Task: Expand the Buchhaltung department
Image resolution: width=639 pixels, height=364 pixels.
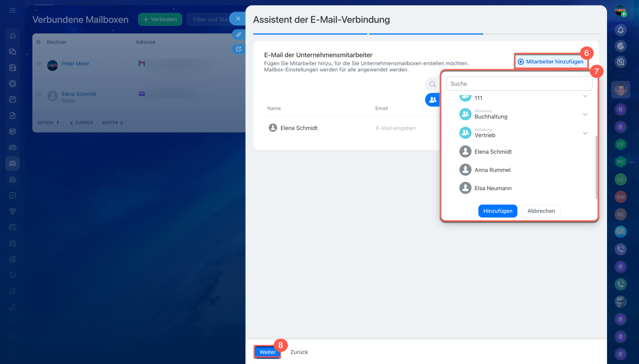Action: coord(585,115)
